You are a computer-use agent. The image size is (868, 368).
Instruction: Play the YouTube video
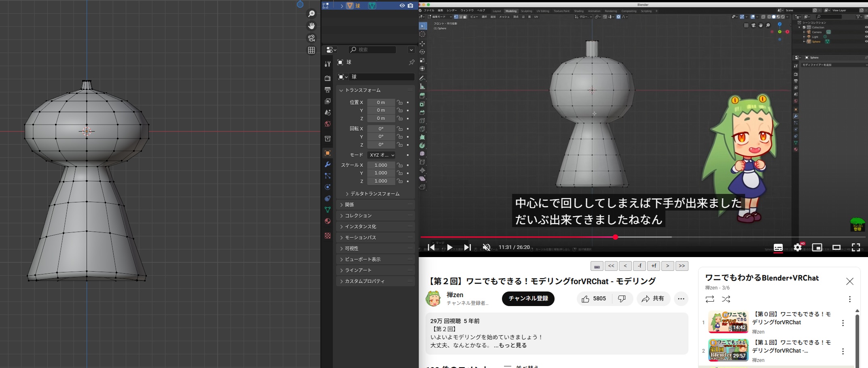(x=449, y=247)
